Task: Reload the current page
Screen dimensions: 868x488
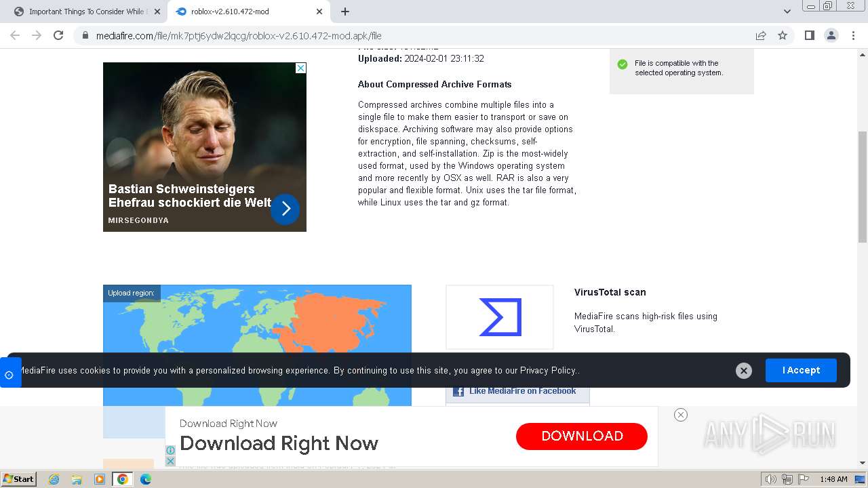Action: (58, 35)
